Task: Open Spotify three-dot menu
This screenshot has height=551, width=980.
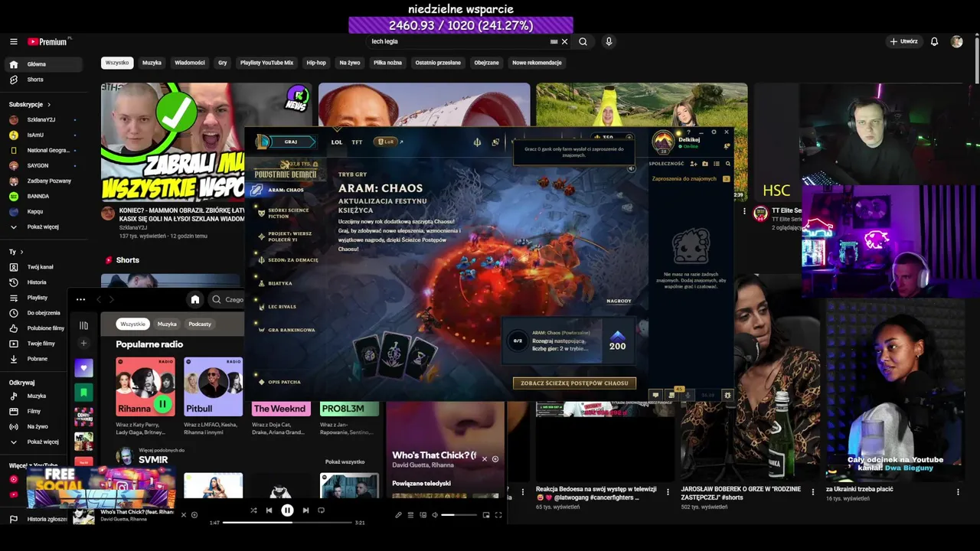Action: click(80, 299)
